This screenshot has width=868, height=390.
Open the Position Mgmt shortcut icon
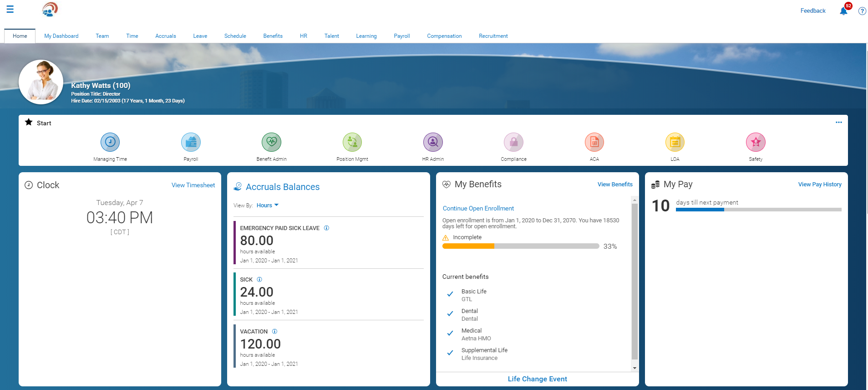point(352,142)
